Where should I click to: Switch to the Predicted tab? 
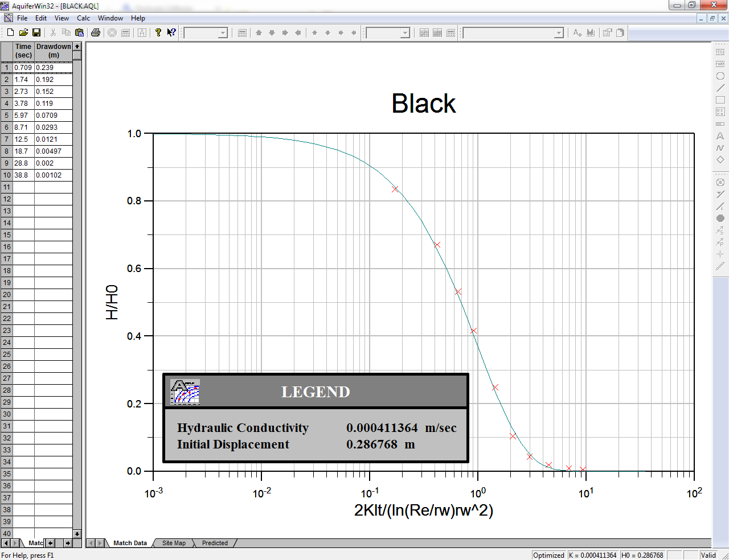[x=215, y=543]
